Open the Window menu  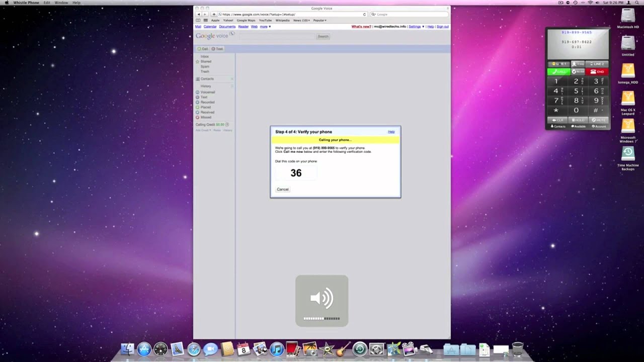(61, 3)
